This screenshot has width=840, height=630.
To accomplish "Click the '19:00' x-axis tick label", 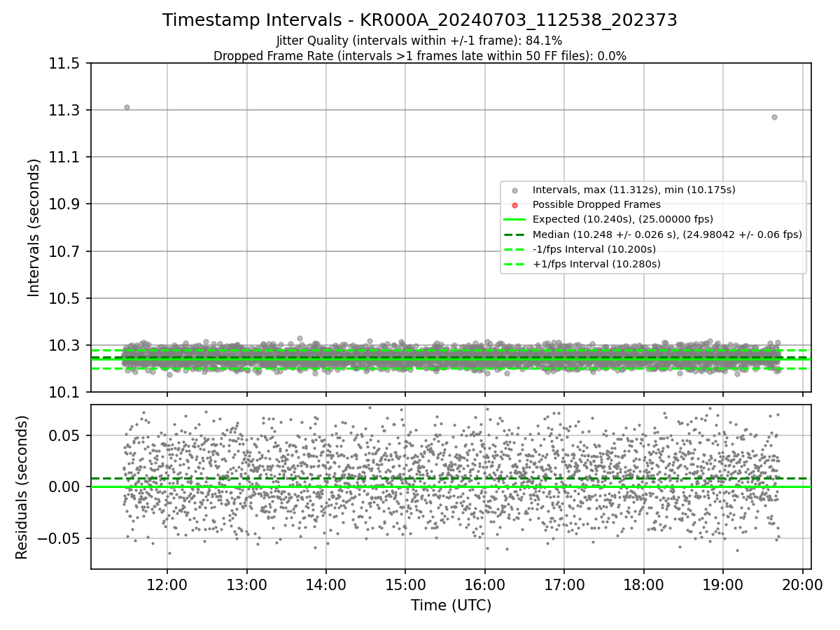I will pos(723,585).
